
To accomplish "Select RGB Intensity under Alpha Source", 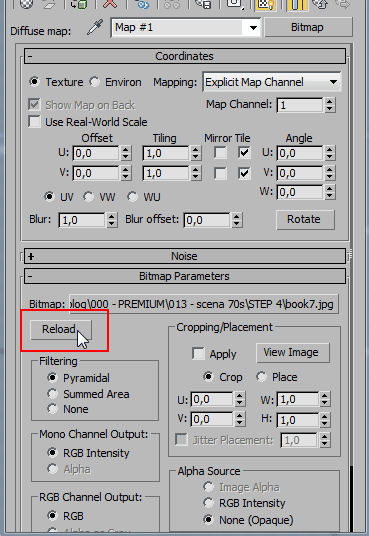I will point(208,502).
